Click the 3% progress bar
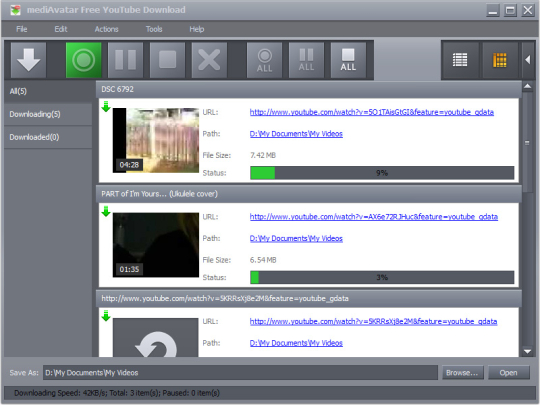The height and width of the screenshot is (405, 540). point(382,277)
